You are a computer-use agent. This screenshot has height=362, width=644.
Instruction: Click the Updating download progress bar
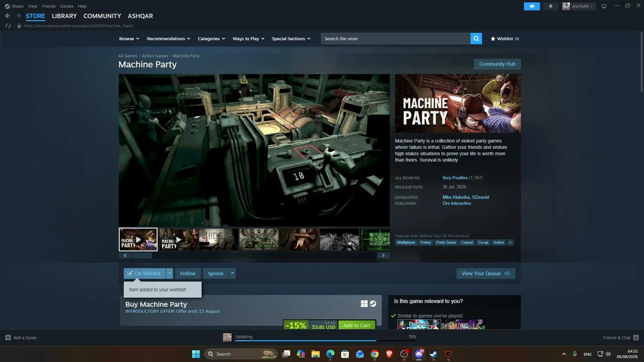[326, 340]
